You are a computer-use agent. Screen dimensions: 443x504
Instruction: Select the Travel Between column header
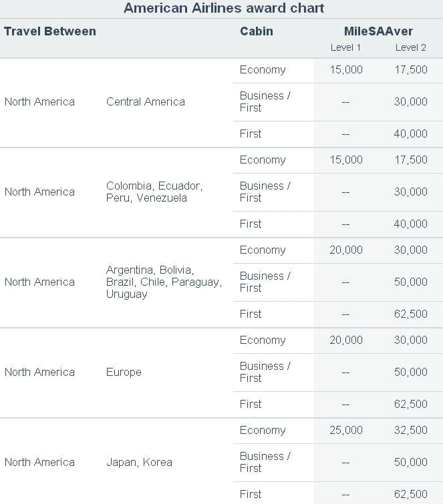coord(50,31)
